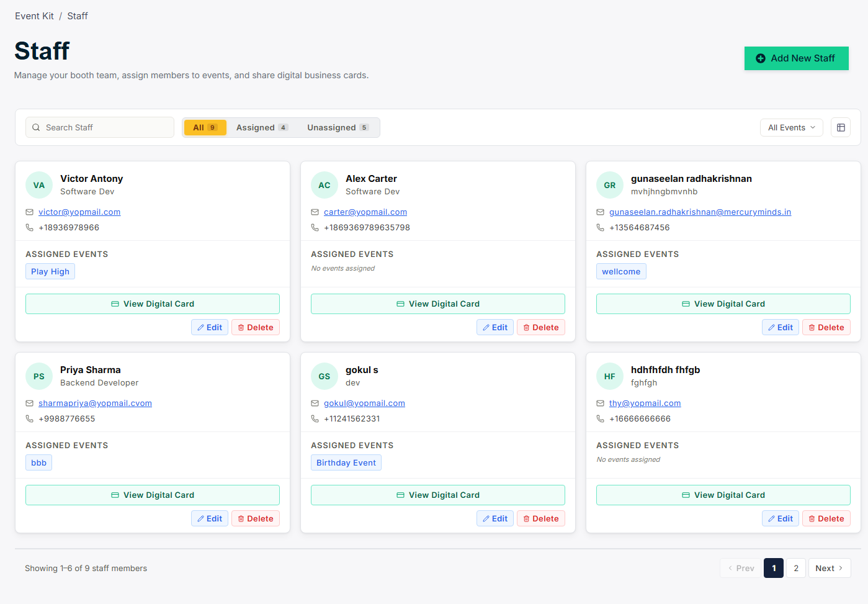Click the current page 1 button

[774, 568]
